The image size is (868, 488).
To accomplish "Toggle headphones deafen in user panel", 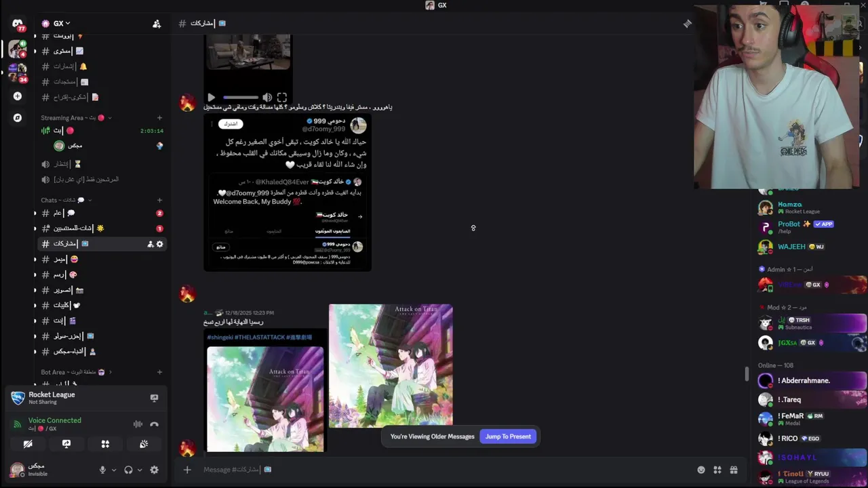I will (x=129, y=470).
